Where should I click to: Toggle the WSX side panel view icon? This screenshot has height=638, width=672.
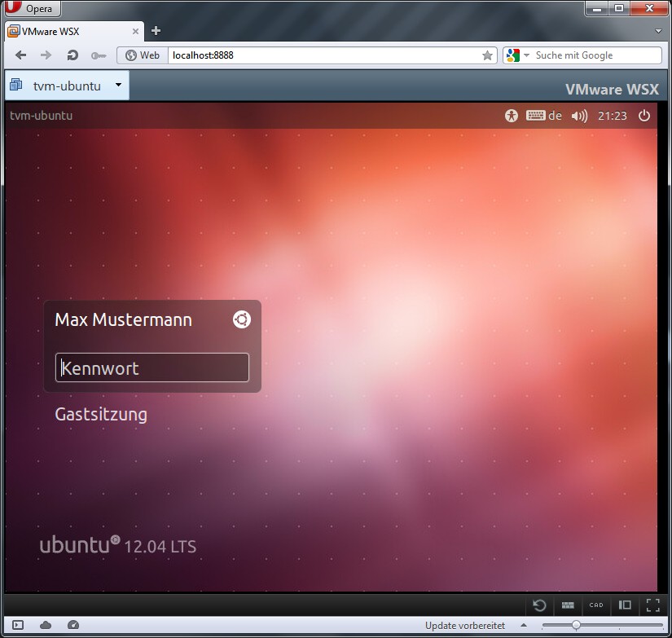tap(625, 605)
